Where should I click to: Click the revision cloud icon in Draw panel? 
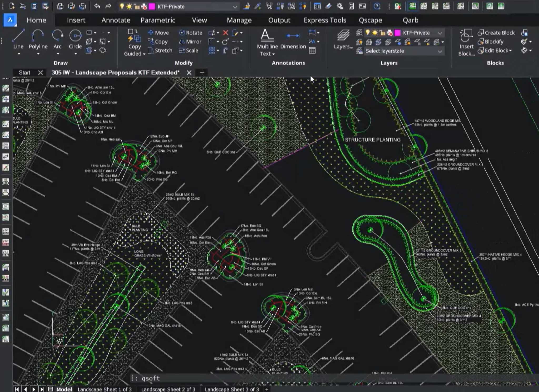coord(103,50)
